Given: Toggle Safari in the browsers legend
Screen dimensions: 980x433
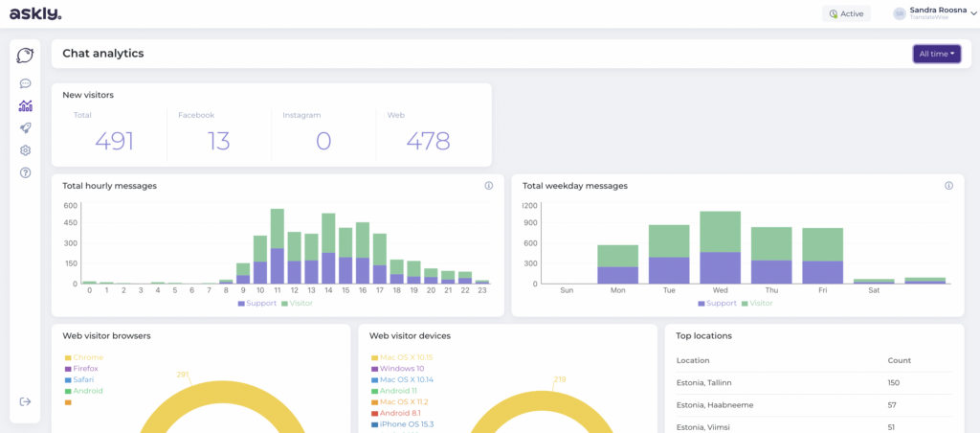Looking at the screenshot, I should coord(80,379).
